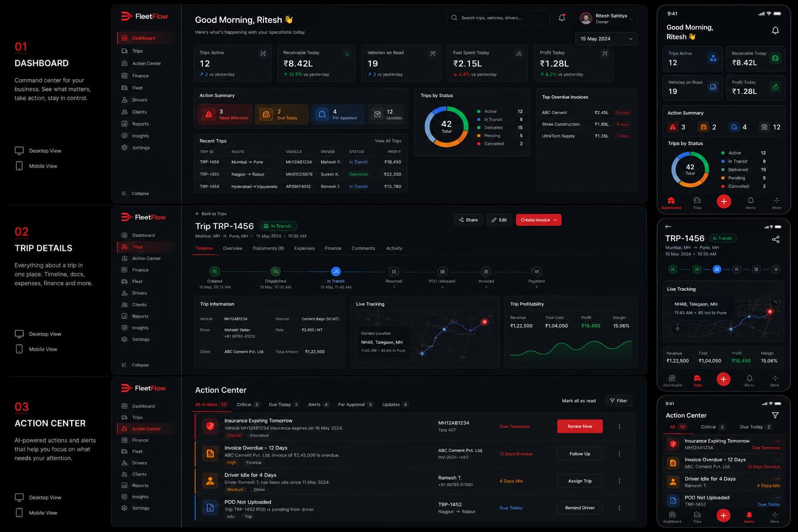Go back using the Back to Trips link
The image size is (798, 532).
click(x=211, y=214)
